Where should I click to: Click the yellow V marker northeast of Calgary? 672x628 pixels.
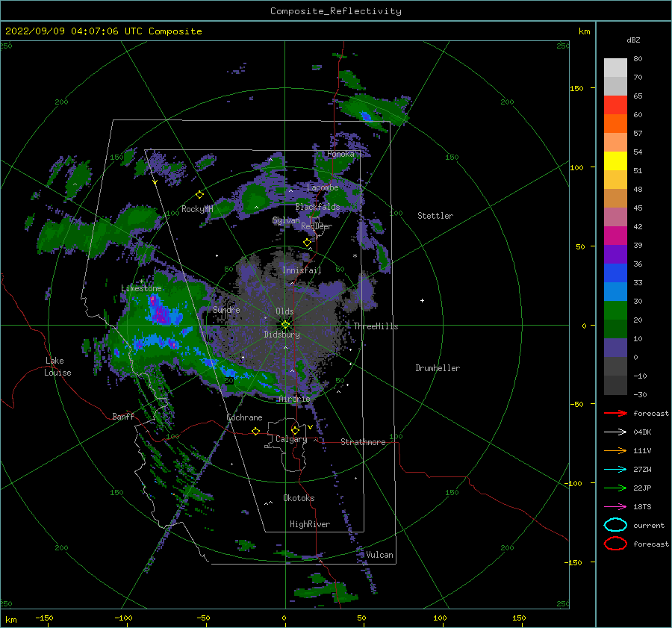pos(310,427)
